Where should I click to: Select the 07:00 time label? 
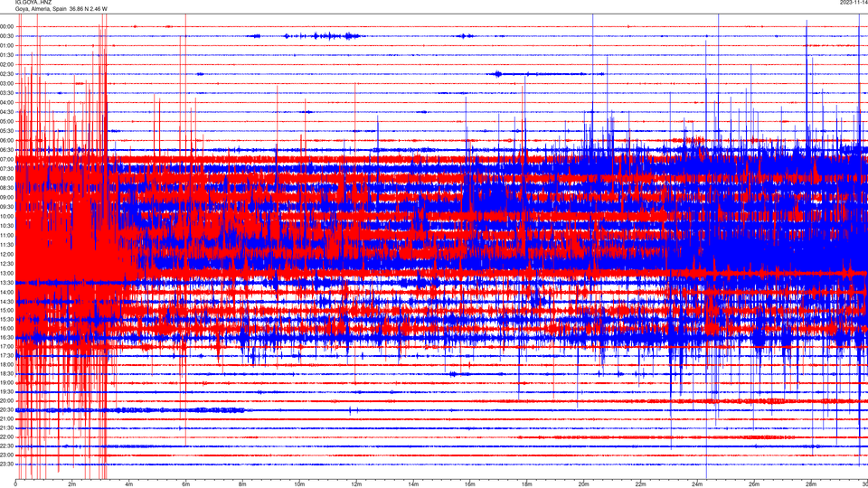click(6, 159)
